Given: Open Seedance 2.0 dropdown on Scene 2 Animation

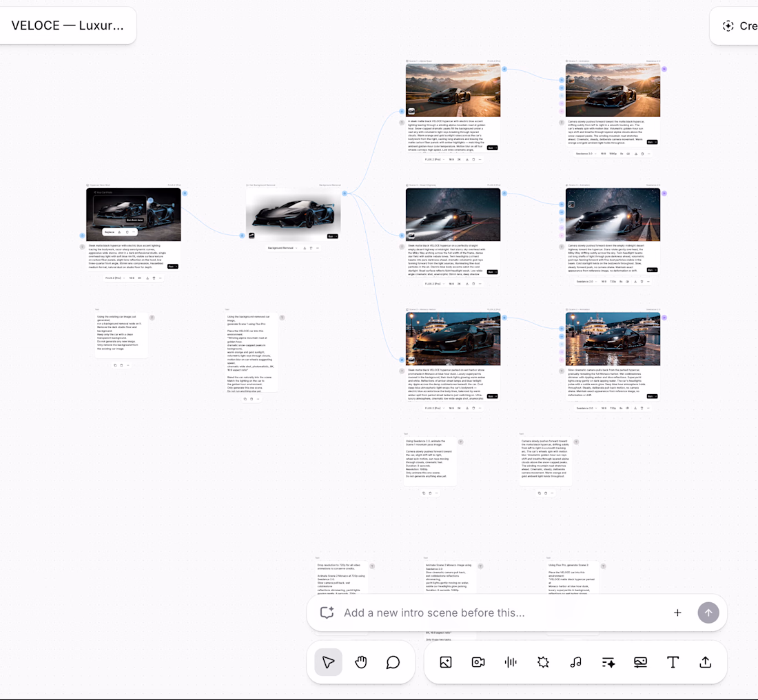Looking at the screenshot, I should 586,281.
